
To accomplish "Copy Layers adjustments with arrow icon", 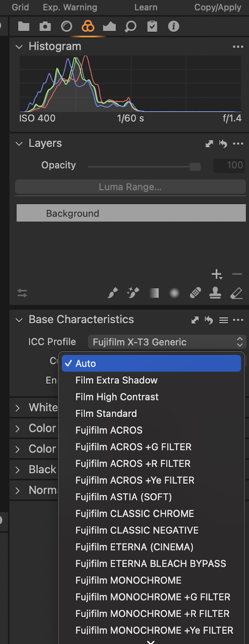I will [x=209, y=144].
